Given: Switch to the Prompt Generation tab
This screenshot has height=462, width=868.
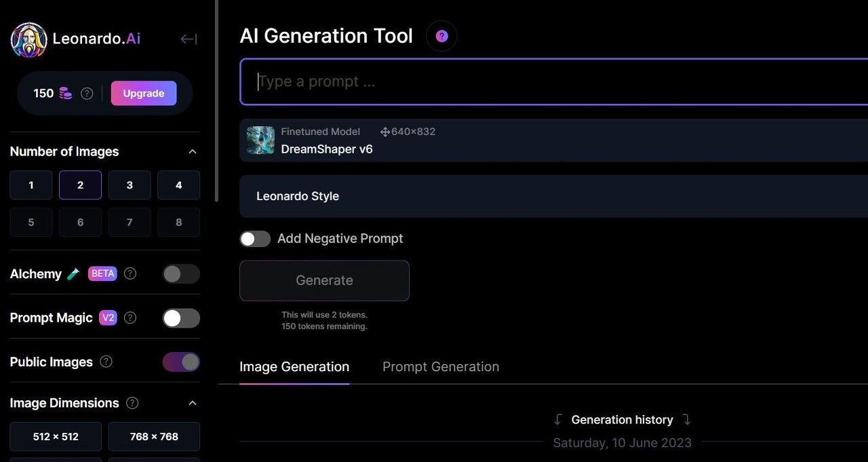Looking at the screenshot, I should pos(441,367).
